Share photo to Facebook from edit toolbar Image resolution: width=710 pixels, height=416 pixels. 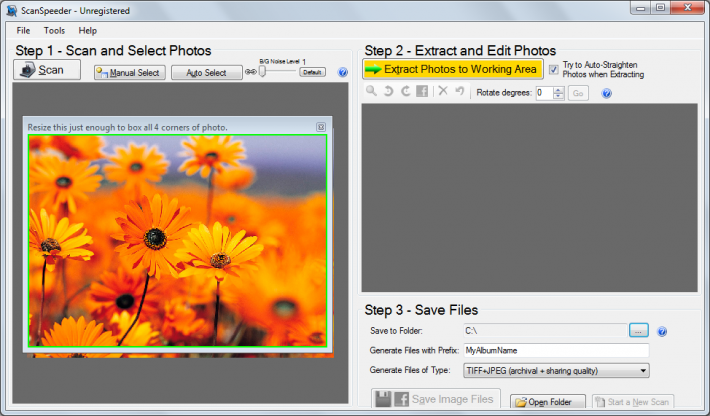422,91
